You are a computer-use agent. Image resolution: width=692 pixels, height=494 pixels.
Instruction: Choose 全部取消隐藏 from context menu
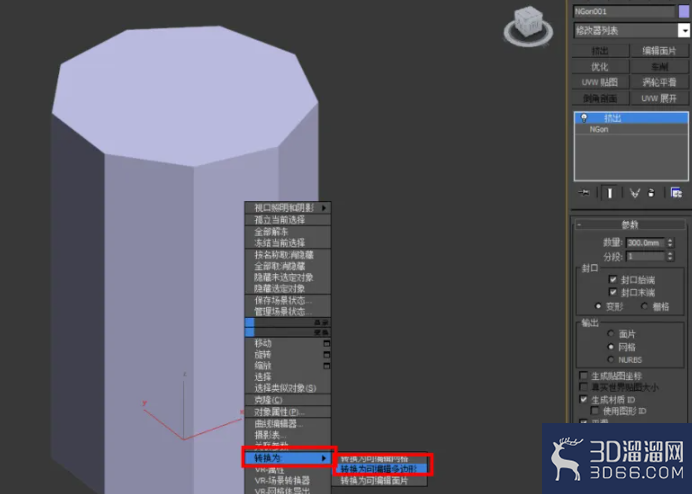(288, 266)
